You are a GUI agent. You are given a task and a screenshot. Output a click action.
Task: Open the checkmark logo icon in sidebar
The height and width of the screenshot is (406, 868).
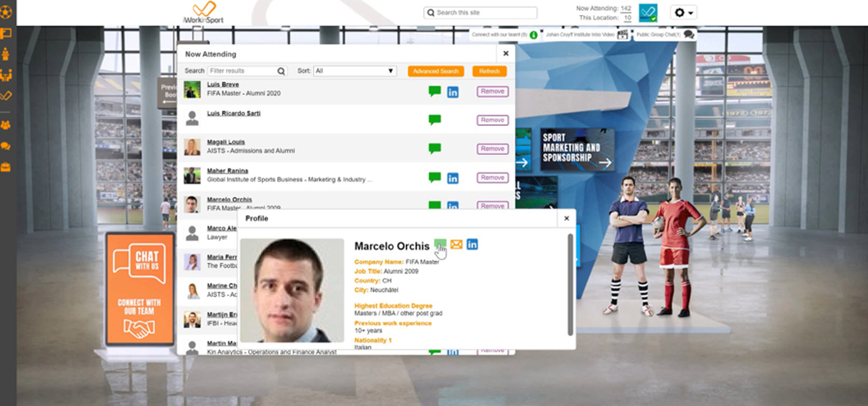point(6,96)
